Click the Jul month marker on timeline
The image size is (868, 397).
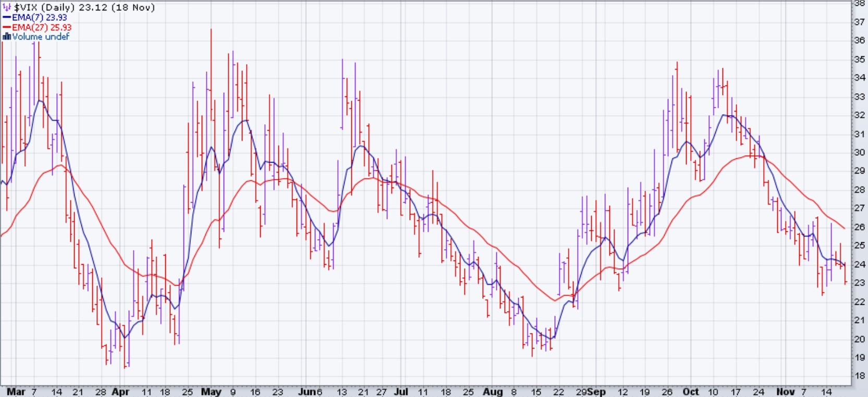coord(401,391)
